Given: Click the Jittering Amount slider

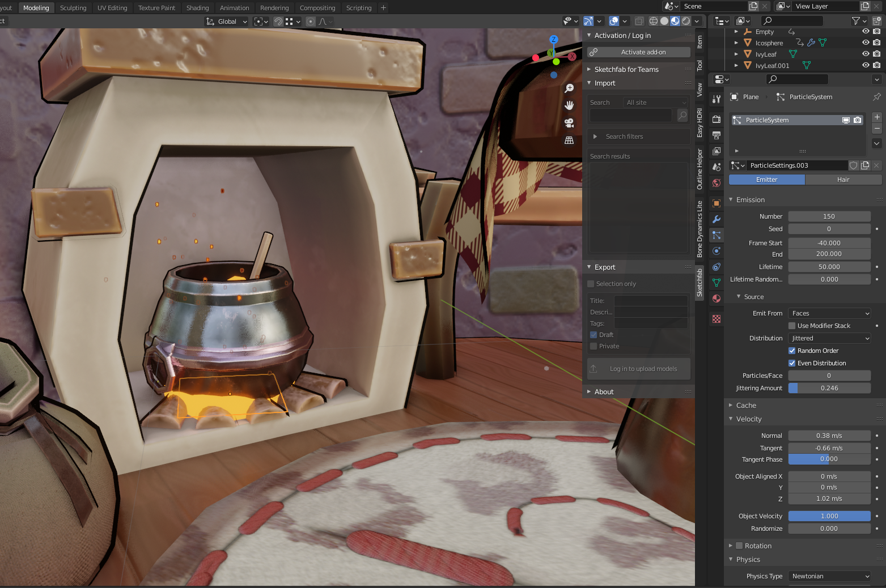Looking at the screenshot, I should click(x=829, y=388).
